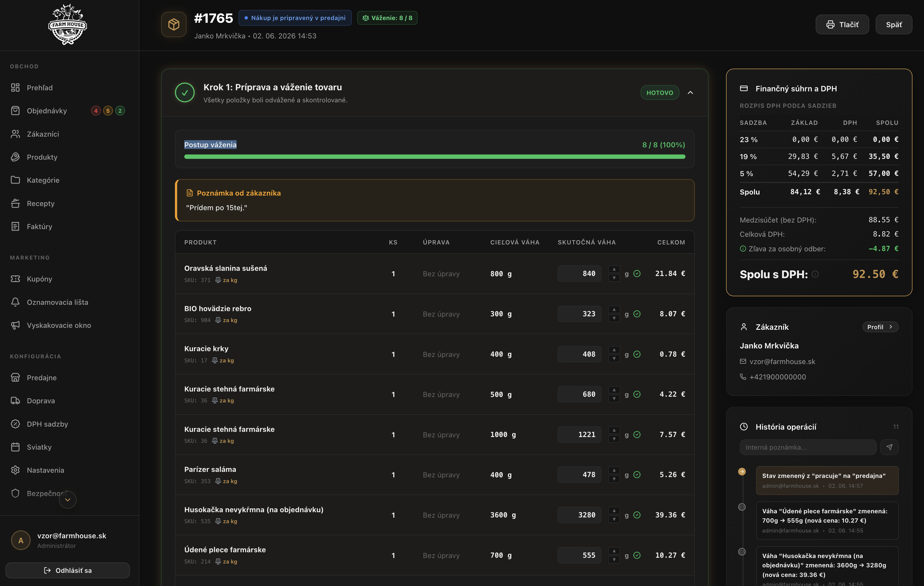
Task: Click the actual weight field showing 840
Action: [x=579, y=274]
